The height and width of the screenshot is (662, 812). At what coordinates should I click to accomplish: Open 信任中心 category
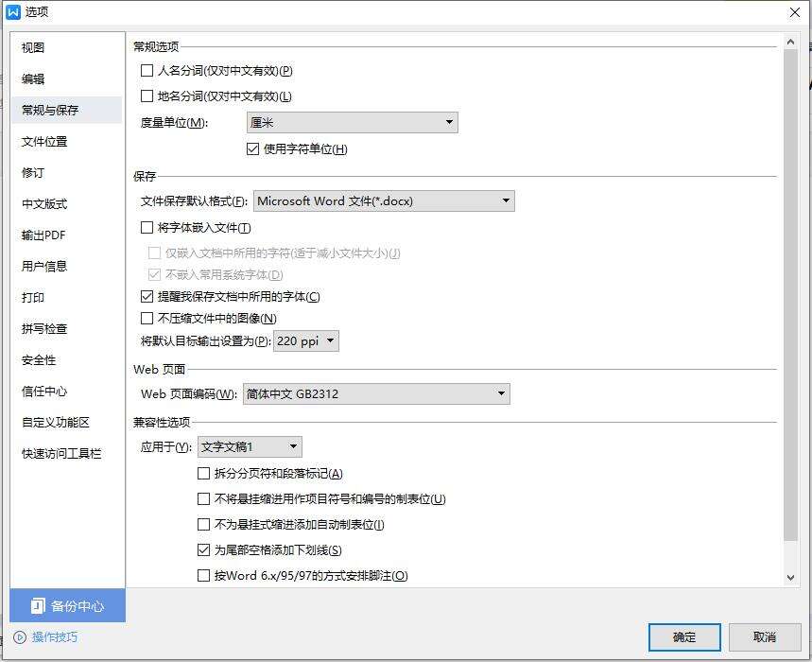[x=67, y=392]
